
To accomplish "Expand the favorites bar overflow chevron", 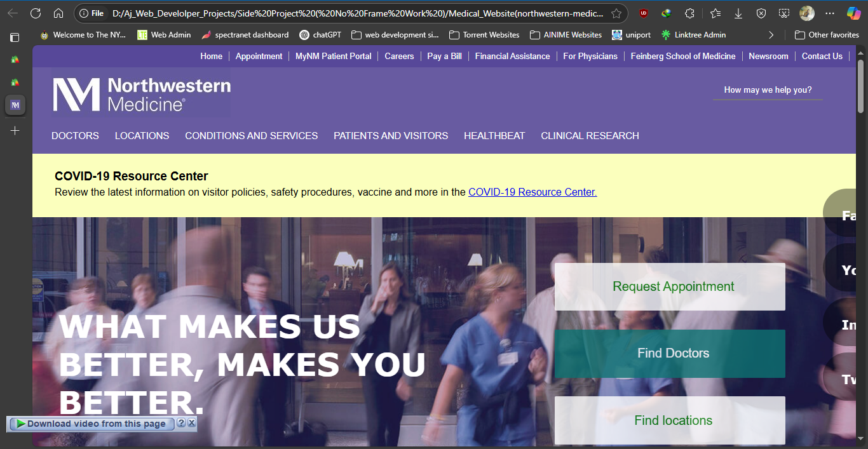I will [x=770, y=35].
